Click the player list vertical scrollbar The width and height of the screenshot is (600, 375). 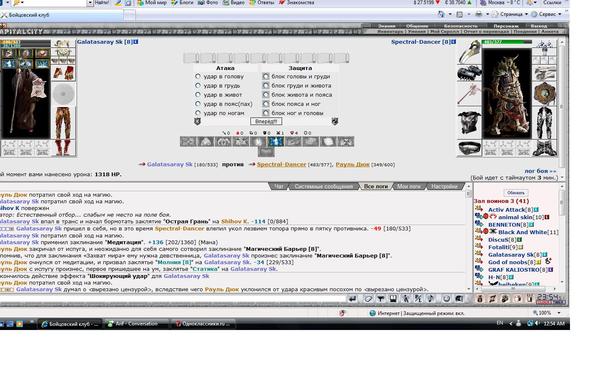pos(561,234)
